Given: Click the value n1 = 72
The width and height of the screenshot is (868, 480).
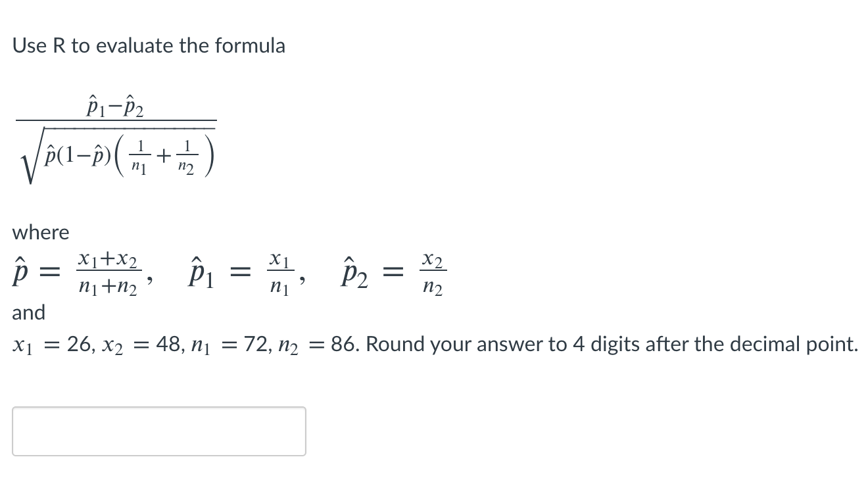Looking at the screenshot, I should tap(230, 343).
